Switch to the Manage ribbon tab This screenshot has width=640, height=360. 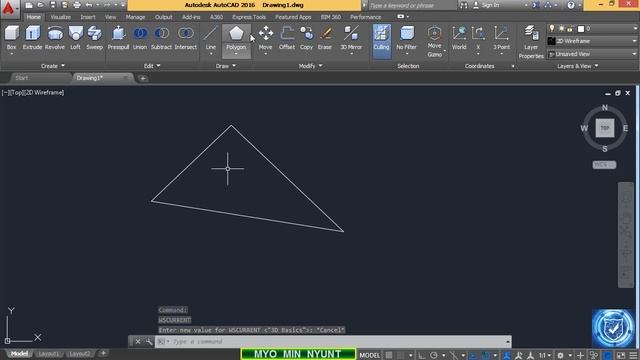click(136, 17)
